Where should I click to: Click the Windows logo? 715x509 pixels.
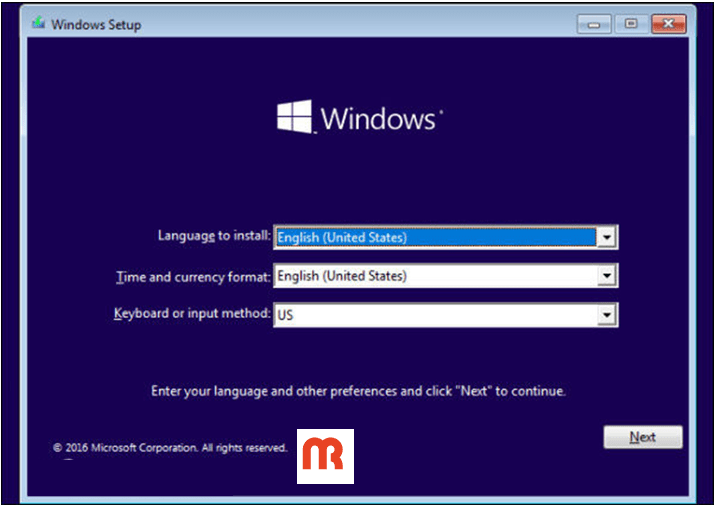pyautogui.click(x=359, y=117)
